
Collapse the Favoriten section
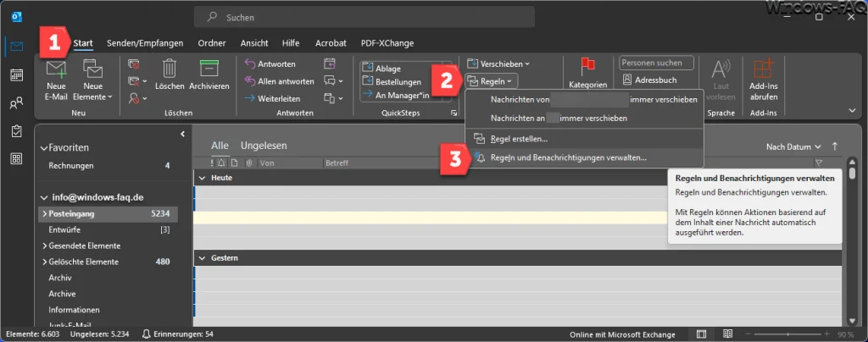click(x=44, y=148)
